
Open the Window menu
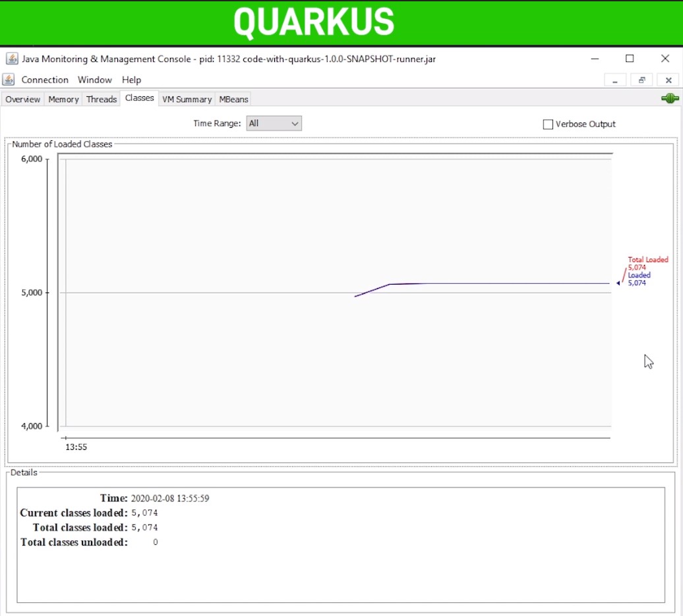pyautogui.click(x=94, y=80)
